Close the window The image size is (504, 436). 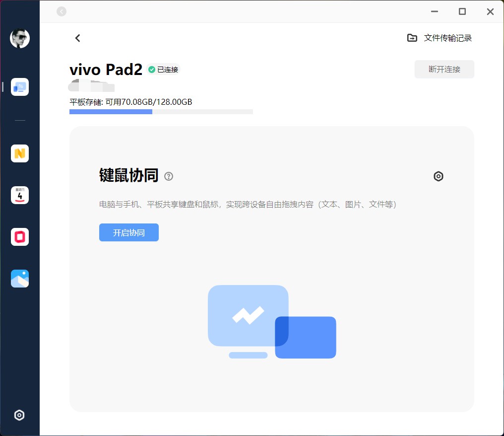[x=490, y=11]
